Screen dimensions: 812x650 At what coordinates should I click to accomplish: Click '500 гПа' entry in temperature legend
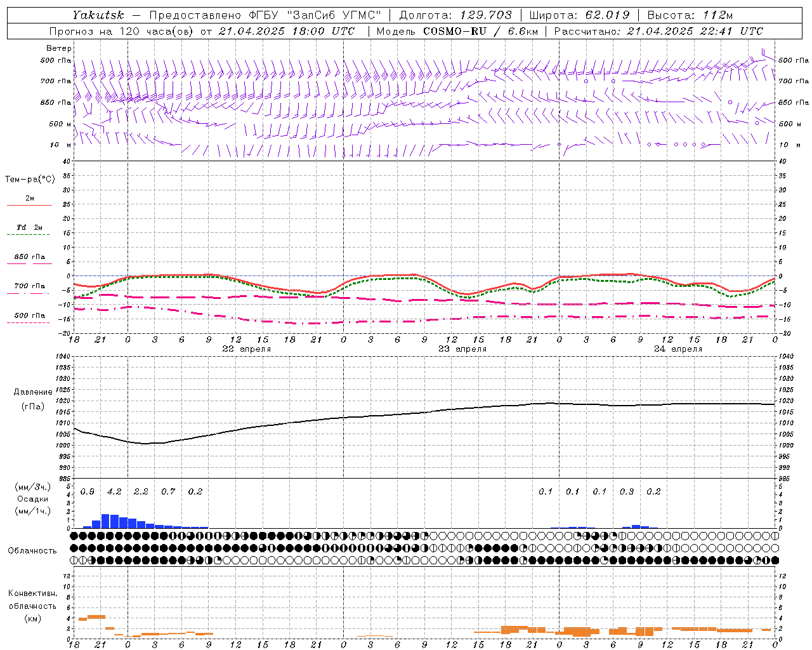[x=30, y=315]
